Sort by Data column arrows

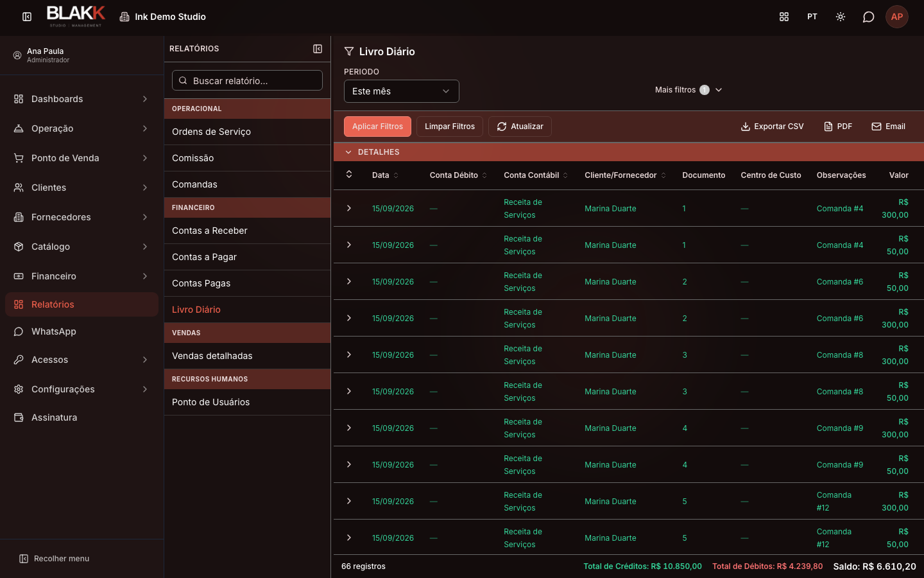pyautogui.click(x=396, y=175)
